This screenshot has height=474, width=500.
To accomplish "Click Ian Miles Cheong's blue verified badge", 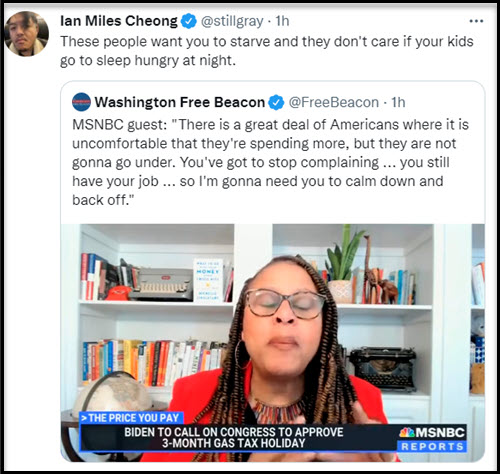I will 189,21.
